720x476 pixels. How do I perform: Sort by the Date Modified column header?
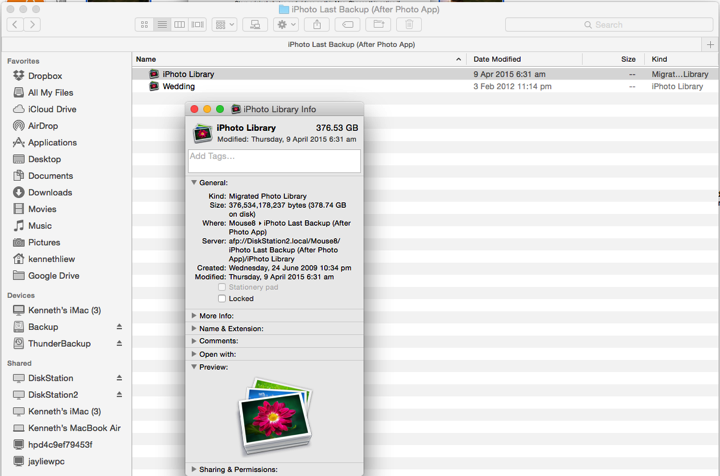524,59
